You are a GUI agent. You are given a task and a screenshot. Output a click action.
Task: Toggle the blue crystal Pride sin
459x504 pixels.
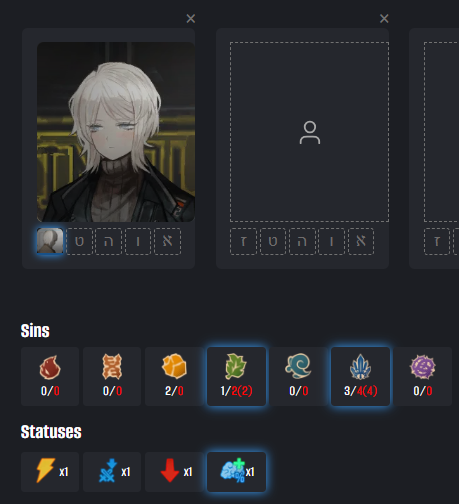click(x=360, y=376)
